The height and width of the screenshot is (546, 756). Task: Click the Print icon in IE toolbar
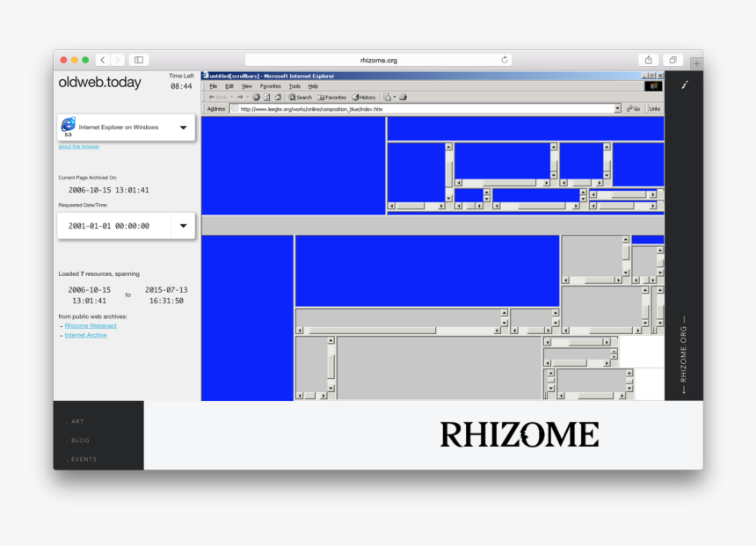coord(404,97)
